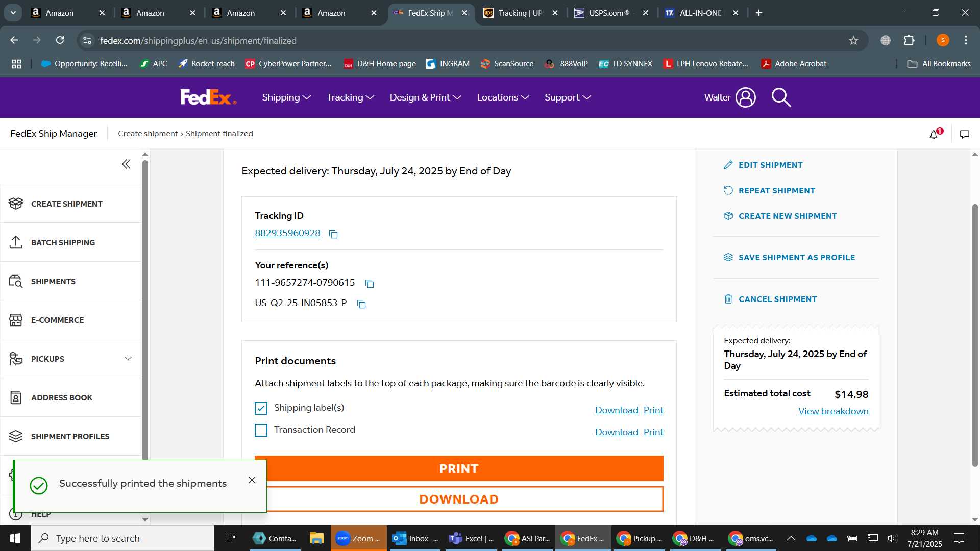Open the CyberPower Partner bookmark
Viewport: 980px width, 551px height.
click(x=288, y=64)
